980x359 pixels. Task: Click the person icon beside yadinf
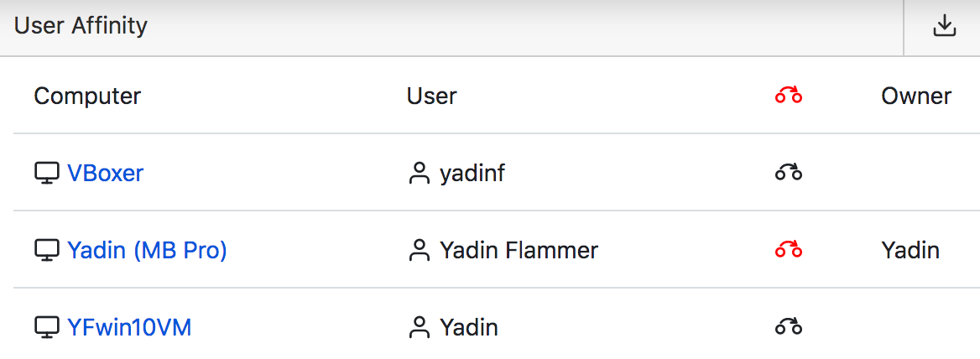click(x=419, y=174)
